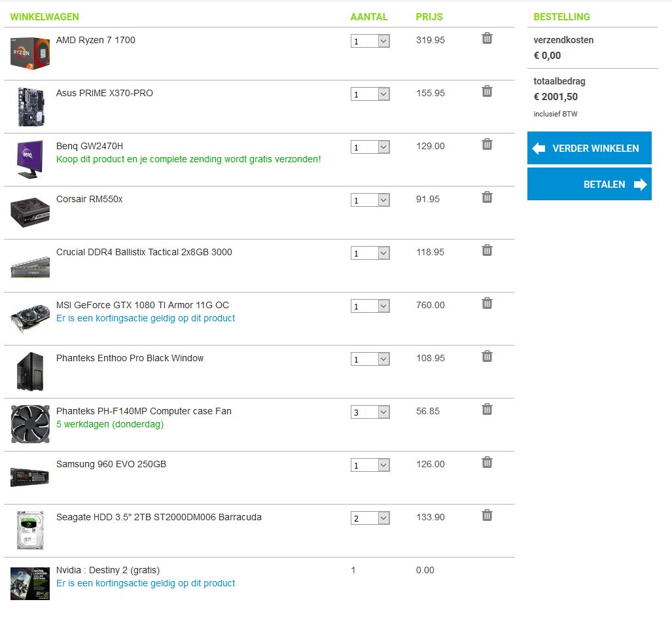This screenshot has height=623, width=672.
Task: Select '5 werkdagen (donderdag)' delivery text
Action: (110, 424)
